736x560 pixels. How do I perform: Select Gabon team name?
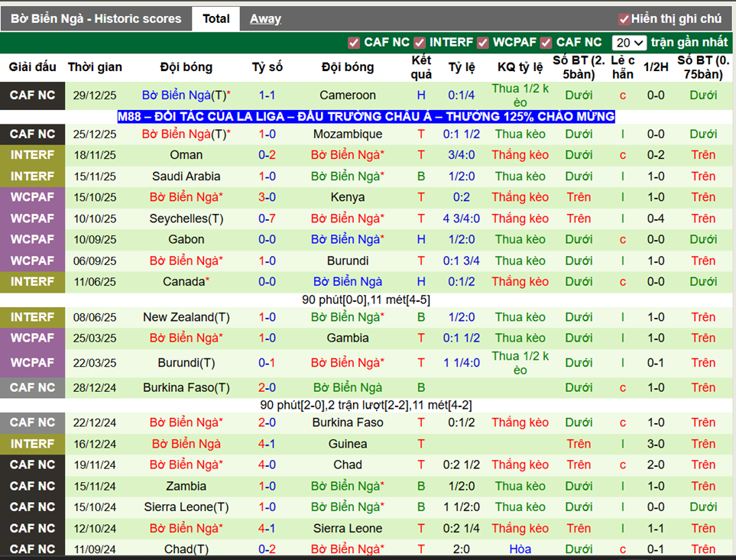click(x=186, y=239)
